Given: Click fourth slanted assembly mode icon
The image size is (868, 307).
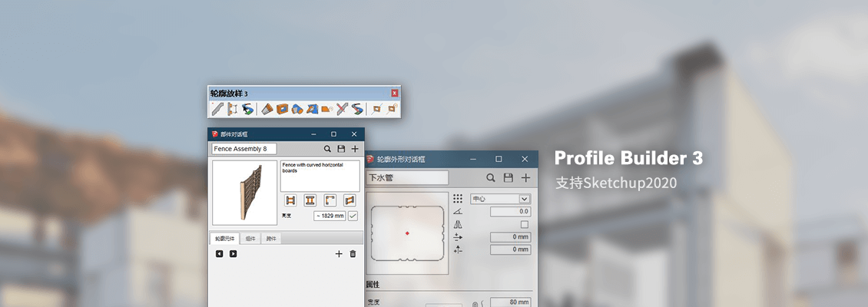Looking at the screenshot, I should [350, 200].
